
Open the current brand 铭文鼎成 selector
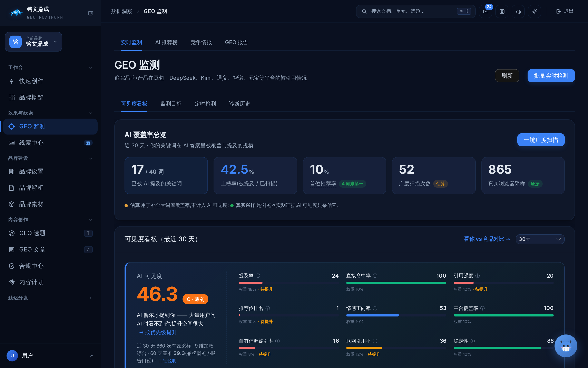(x=33, y=42)
